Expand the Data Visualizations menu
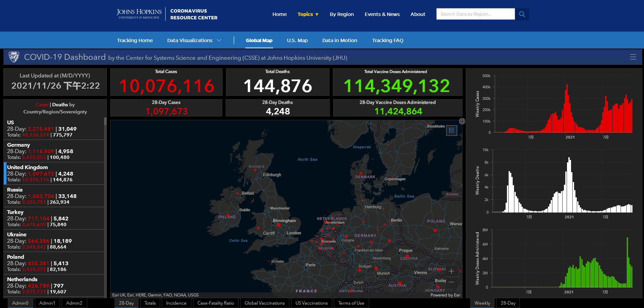Viewport: 644px width, 308px height. (194, 40)
